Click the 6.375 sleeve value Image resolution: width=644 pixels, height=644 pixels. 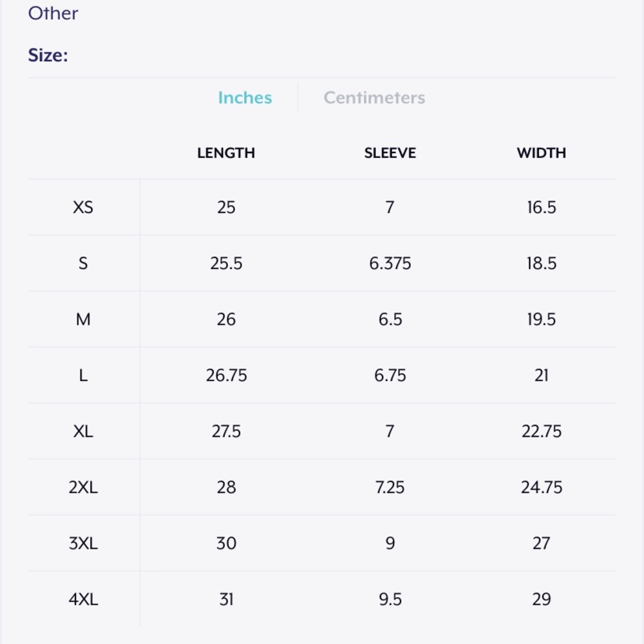click(x=390, y=263)
